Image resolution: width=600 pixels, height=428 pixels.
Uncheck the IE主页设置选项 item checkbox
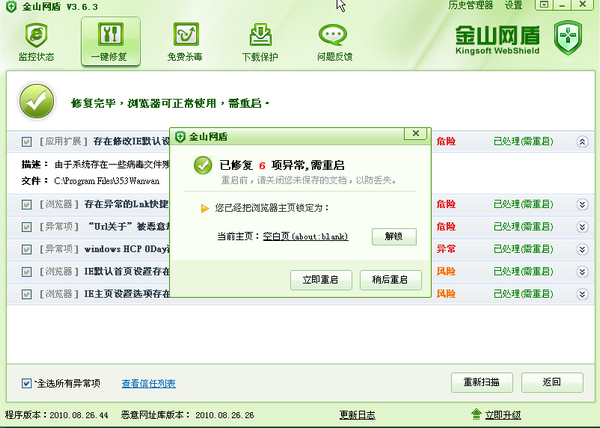pyautogui.click(x=26, y=294)
